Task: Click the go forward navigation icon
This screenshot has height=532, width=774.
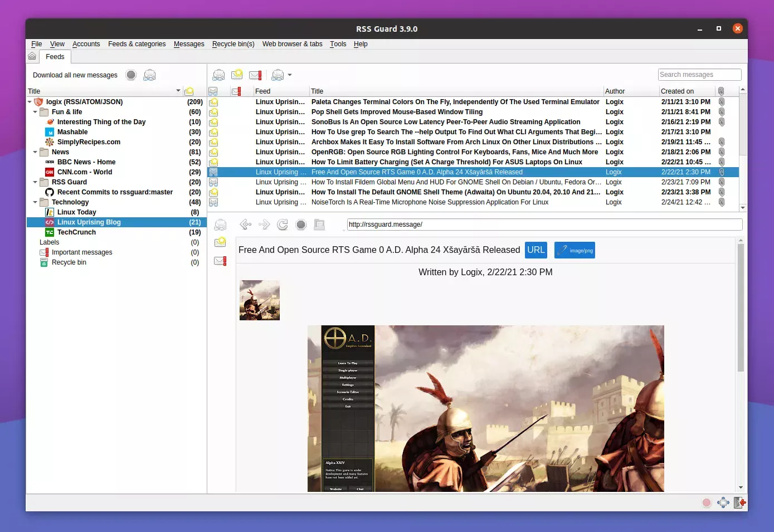Action: pos(264,224)
